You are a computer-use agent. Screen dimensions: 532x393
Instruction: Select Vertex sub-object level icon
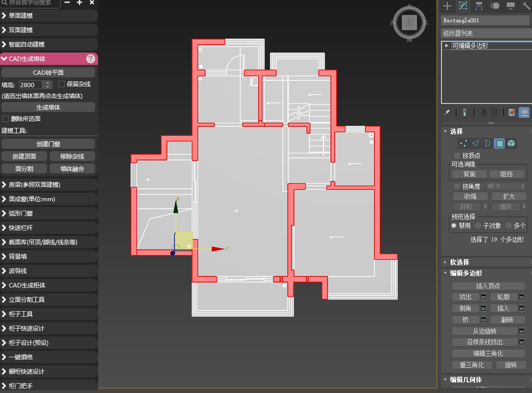[x=464, y=143]
